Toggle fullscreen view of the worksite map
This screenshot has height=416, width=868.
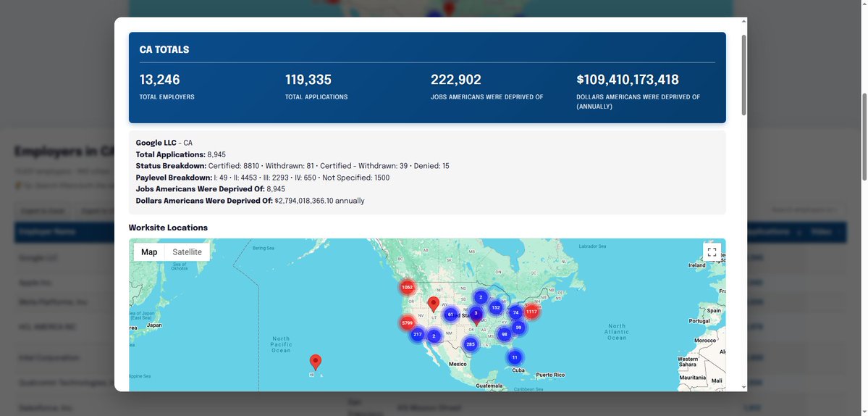712,252
